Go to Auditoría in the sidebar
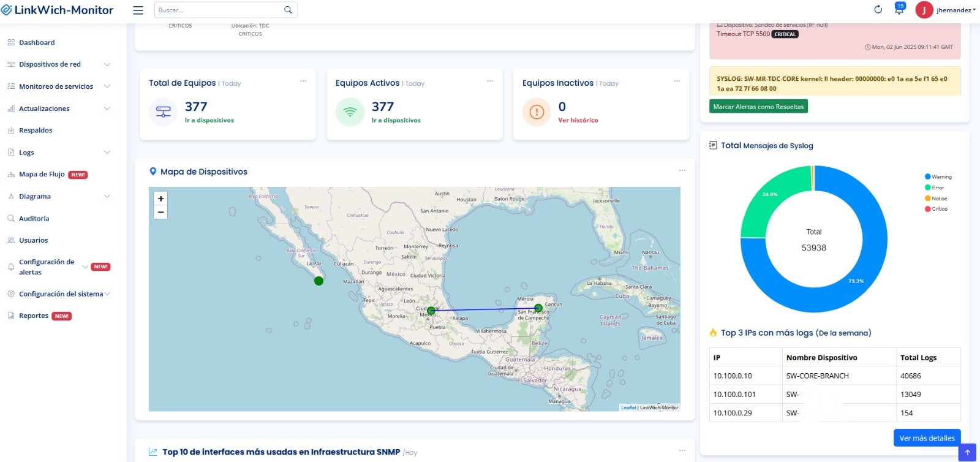Screen dimensions: 980x462 pyautogui.click(x=34, y=218)
